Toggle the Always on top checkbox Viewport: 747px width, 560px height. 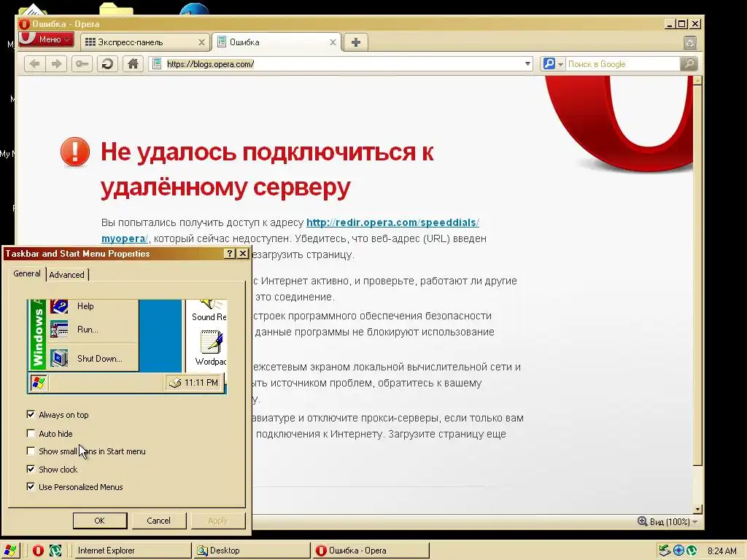31,415
